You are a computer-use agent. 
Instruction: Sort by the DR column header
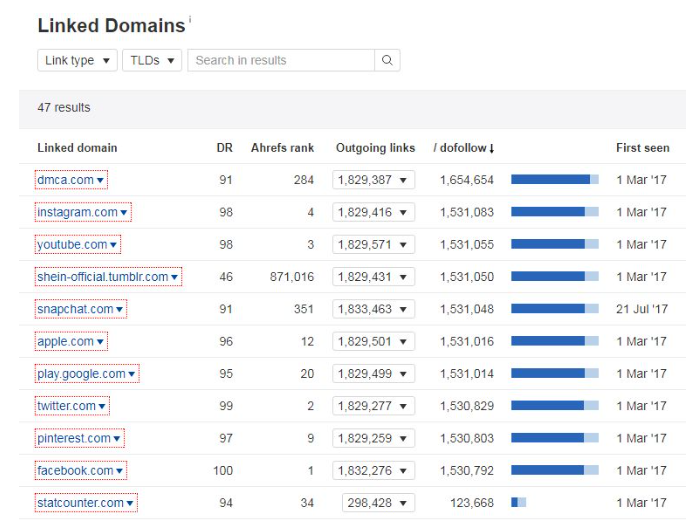coord(224,148)
